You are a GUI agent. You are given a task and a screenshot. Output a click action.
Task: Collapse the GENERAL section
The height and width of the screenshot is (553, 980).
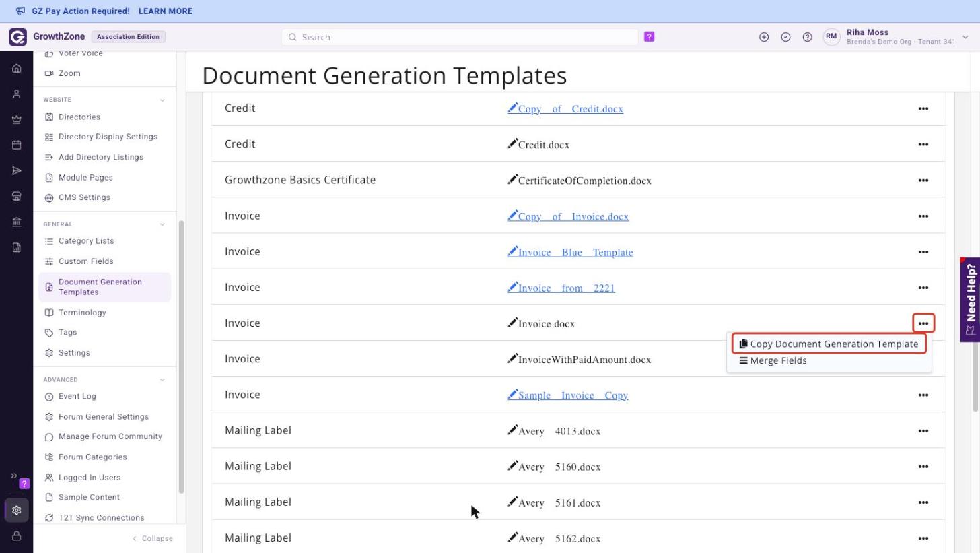coord(162,224)
